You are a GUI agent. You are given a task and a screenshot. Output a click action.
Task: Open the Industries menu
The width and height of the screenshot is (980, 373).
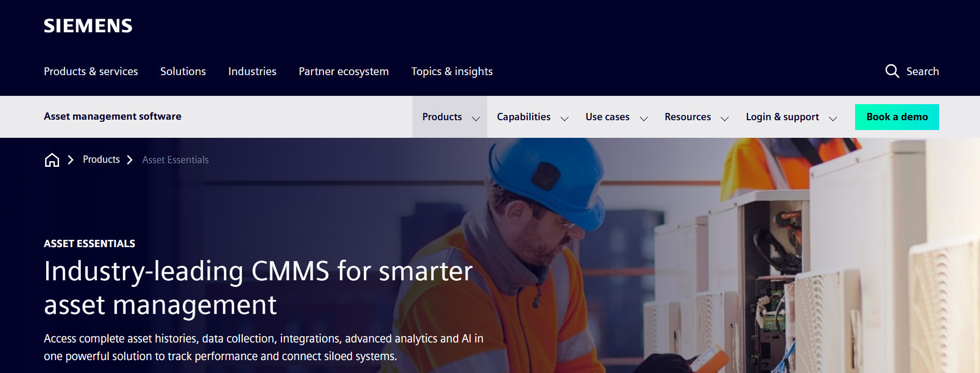pos(252,71)
